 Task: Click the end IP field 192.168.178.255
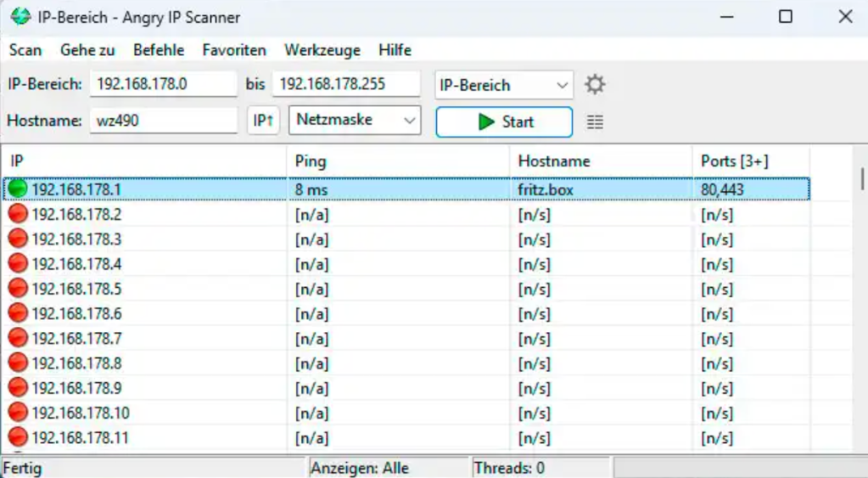point(346,84)
